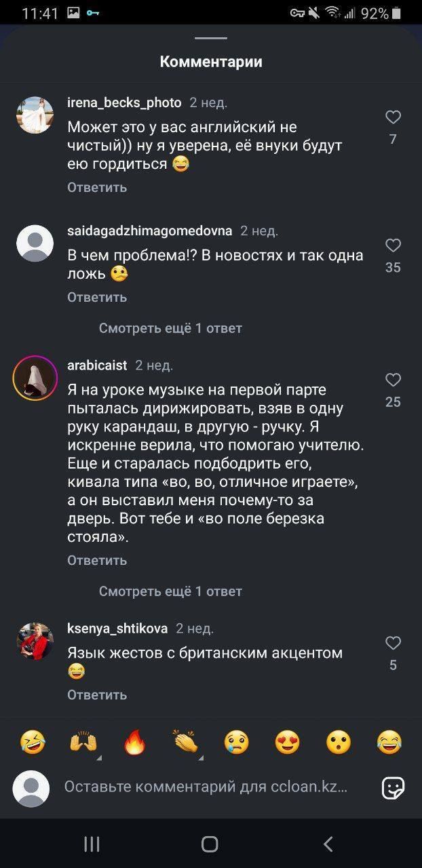Image resolution: width=422 pixels, height=868 pixels.
Task: Tap the Android back navigation button
Action: [328, 844]
